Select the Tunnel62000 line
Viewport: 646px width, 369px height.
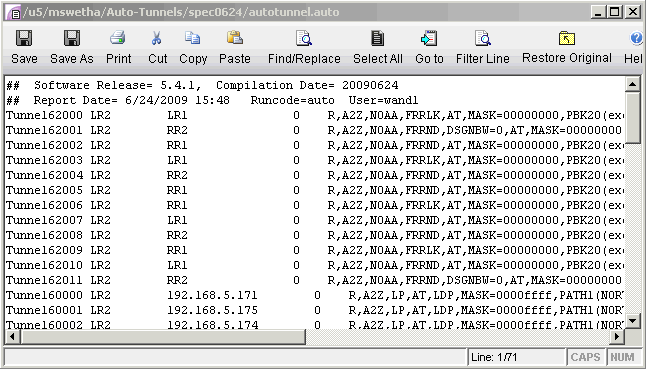(x=315, y=115)
